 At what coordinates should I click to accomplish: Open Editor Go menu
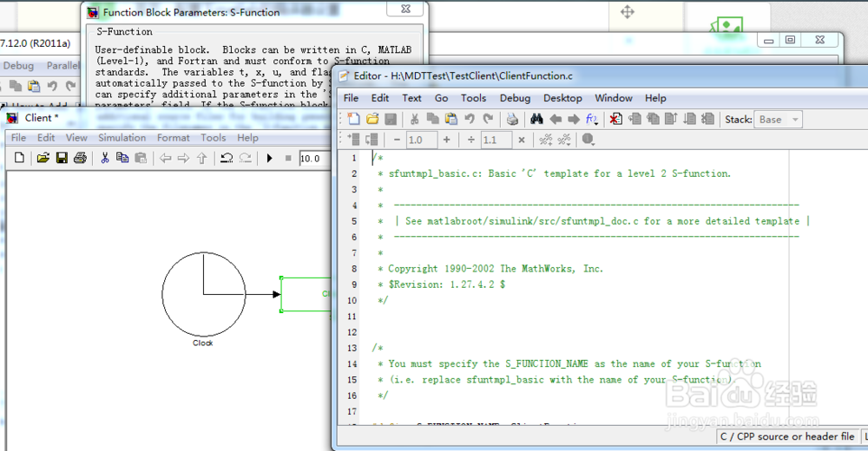click(441, 98)
